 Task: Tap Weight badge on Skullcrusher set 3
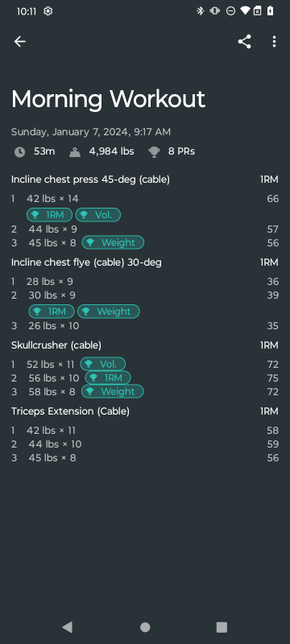(x=113, y=391)
